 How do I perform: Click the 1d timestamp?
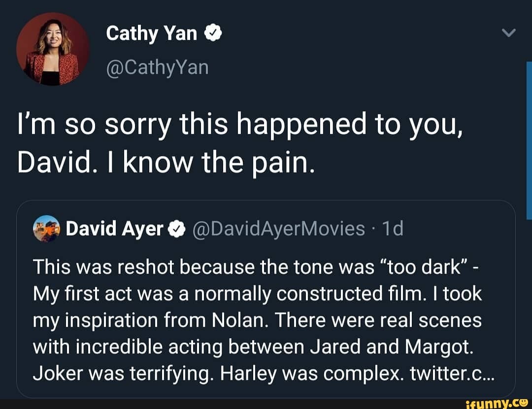point(393,228)
